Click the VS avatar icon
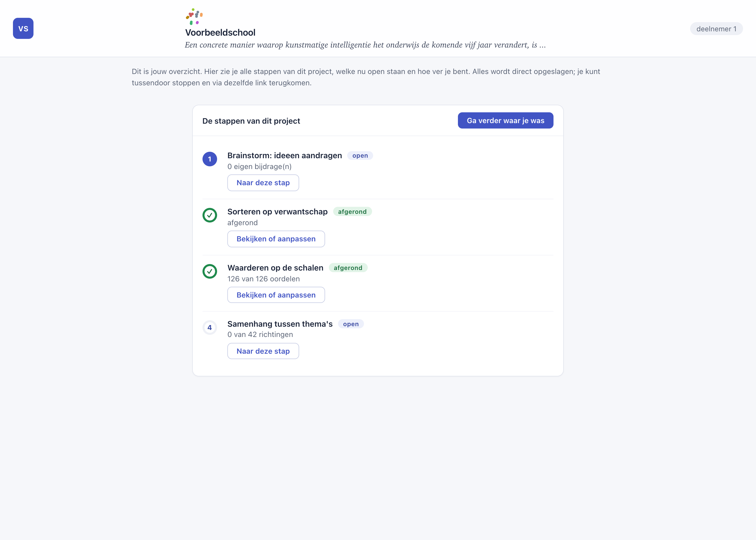The image size is (756, 540). coord(23,29)
